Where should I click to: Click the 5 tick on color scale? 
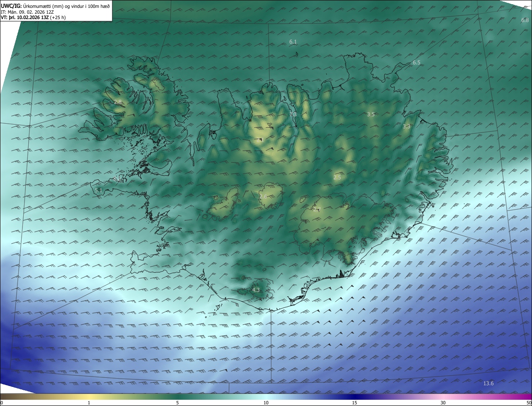click(177, 403)
